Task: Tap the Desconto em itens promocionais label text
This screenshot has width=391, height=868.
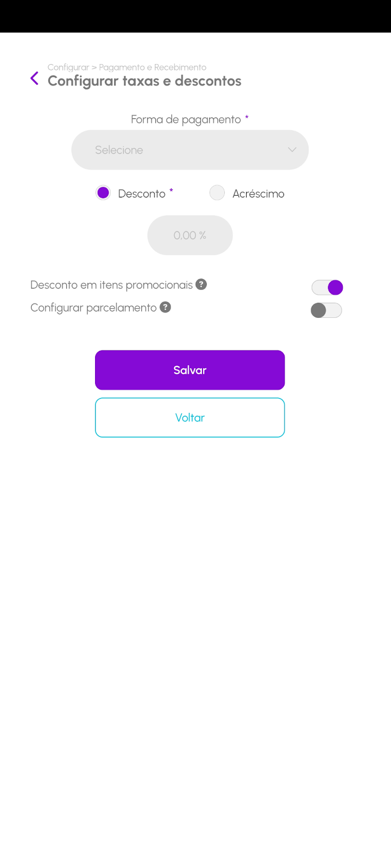Action: [x=111, y=285]
